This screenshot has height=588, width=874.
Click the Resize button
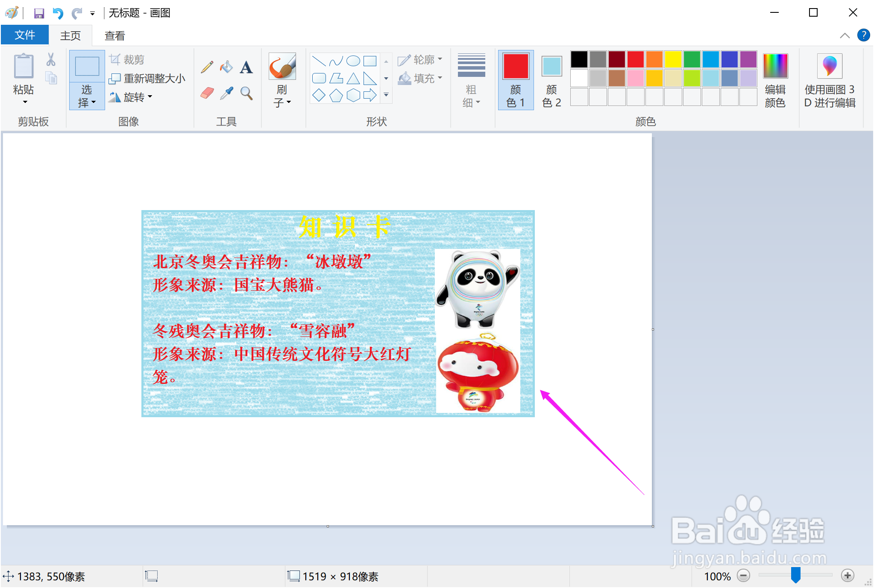click(x=147, y=79)
